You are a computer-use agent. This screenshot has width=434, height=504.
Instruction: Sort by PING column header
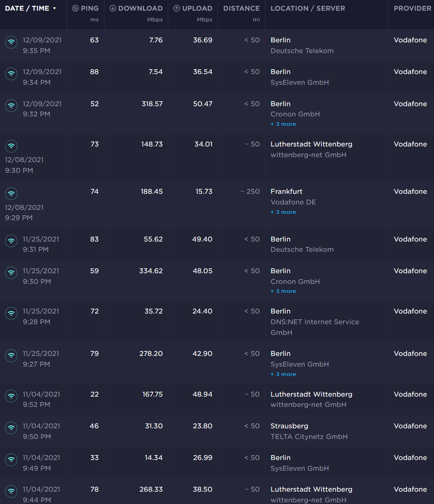pos(90,9)
